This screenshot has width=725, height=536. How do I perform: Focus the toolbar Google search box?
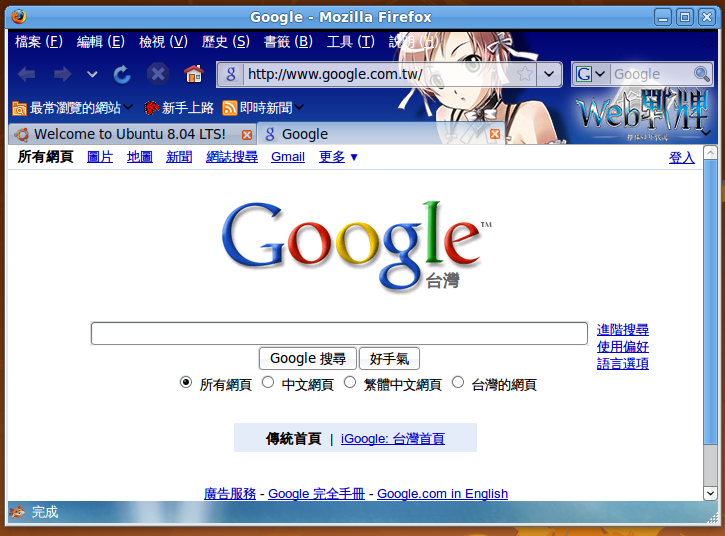[651, 74]
